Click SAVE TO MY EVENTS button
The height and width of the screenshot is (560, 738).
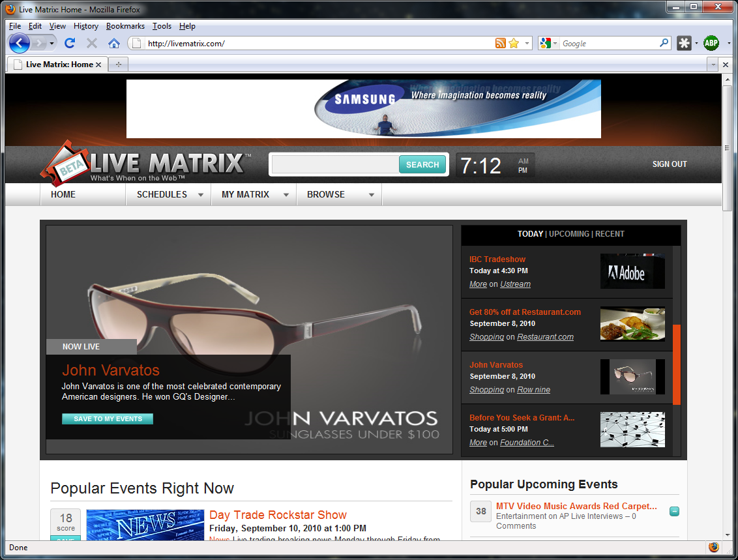(x=108, y=419)
